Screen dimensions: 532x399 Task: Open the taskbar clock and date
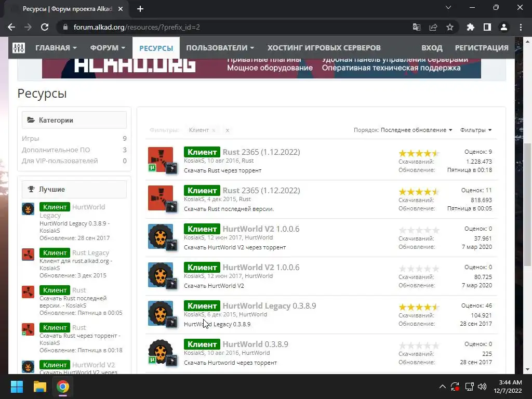(508, 387)
